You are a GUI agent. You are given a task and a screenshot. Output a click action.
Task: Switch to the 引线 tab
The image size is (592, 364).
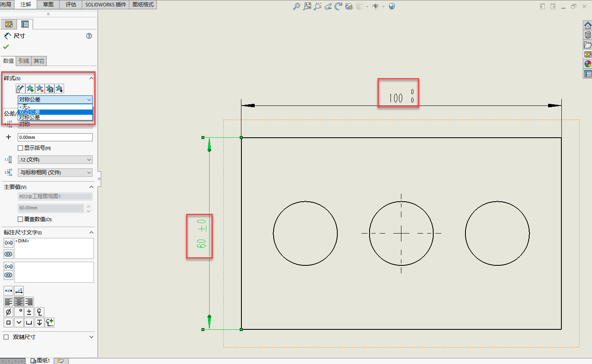24,61
